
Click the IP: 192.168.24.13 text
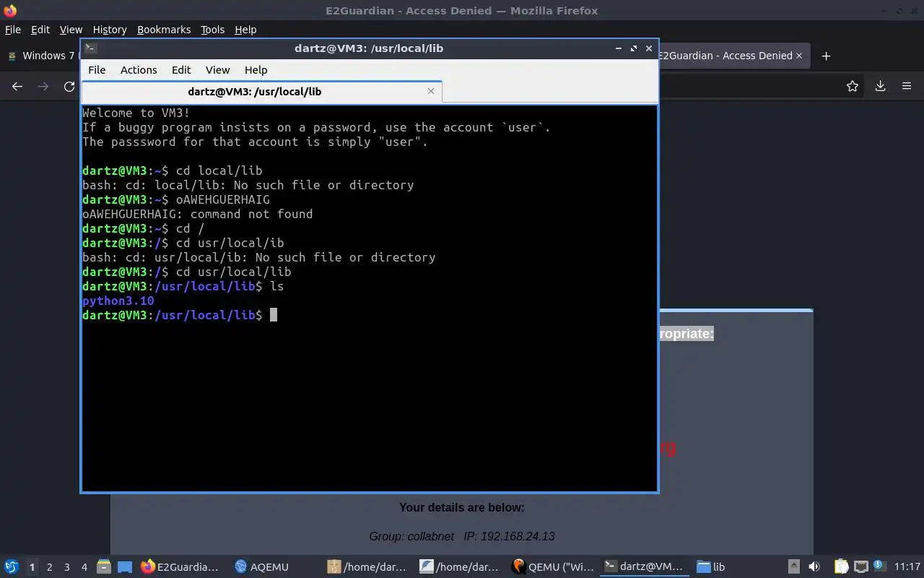510,536
